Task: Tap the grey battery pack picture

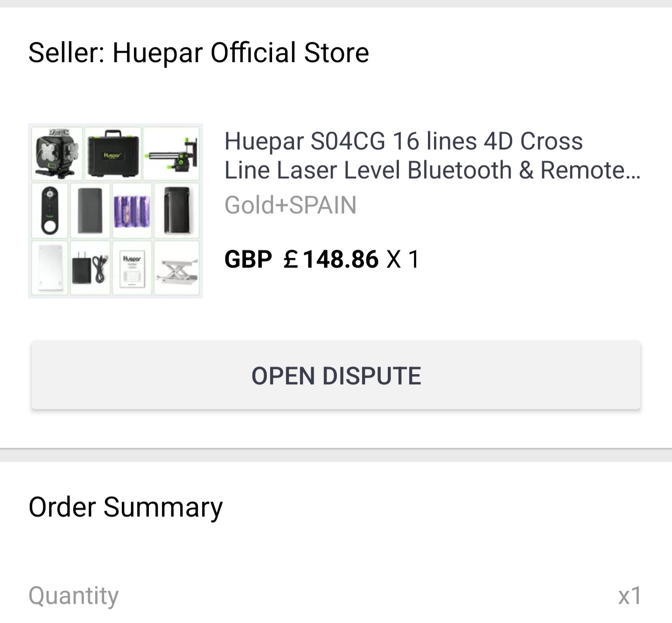Action: click(x=91, y=211)
